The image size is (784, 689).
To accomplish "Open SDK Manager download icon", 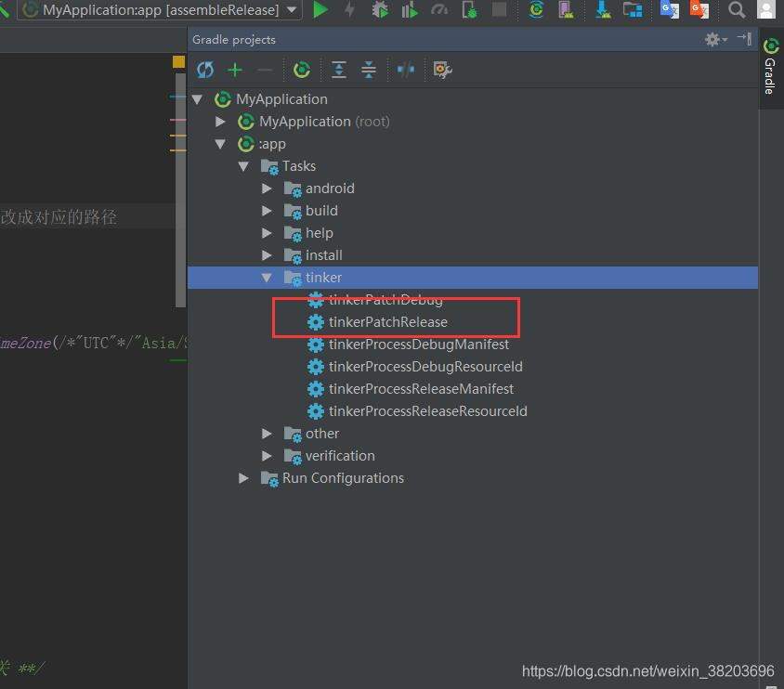I will pos(603,9).
